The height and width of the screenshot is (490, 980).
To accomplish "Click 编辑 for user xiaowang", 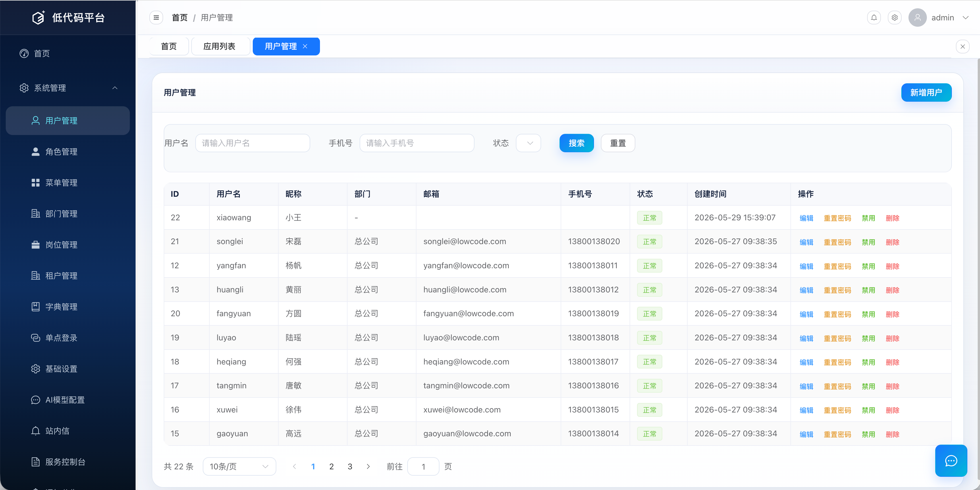I will click(806, 218).
